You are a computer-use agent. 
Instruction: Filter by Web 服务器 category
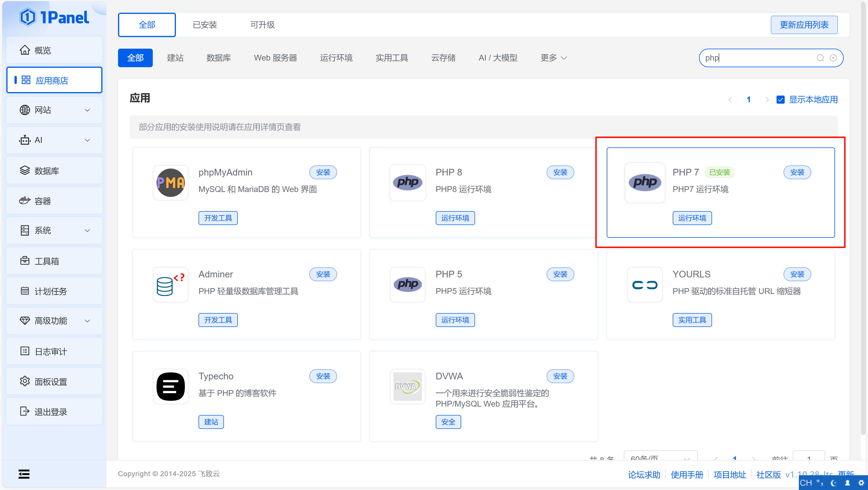(275, 58)
